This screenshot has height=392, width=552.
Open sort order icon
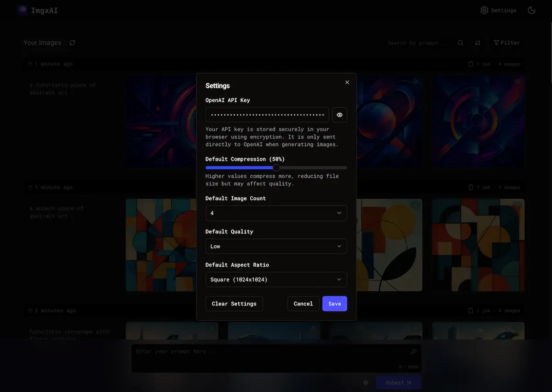tap(477, 43)
